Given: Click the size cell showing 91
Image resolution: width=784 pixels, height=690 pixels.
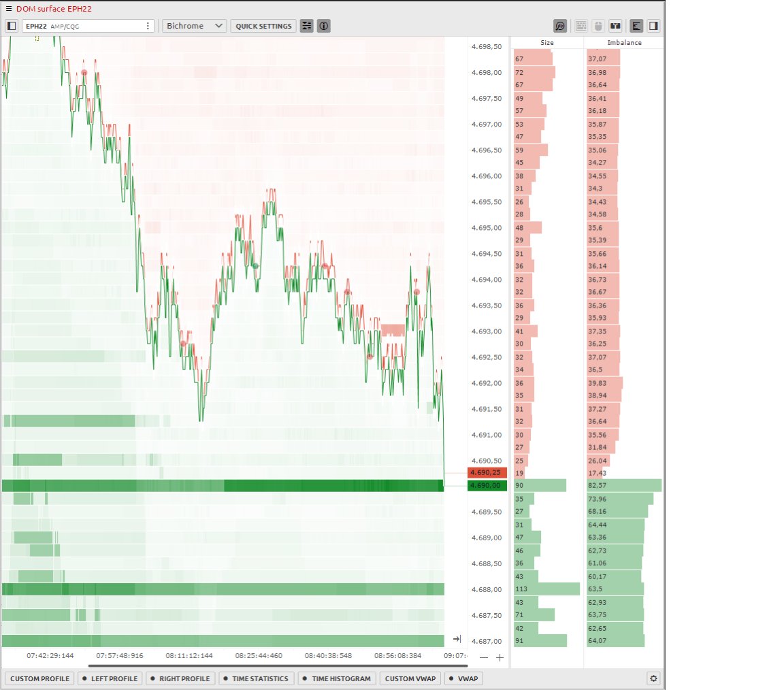Looking at the screenshot, I should tap(540, 640).
